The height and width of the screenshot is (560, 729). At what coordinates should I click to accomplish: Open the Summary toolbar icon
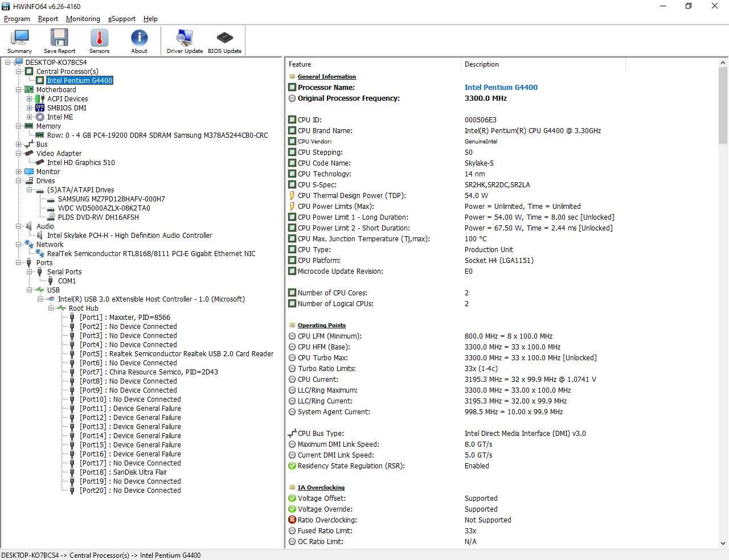(x=19, y=41)
